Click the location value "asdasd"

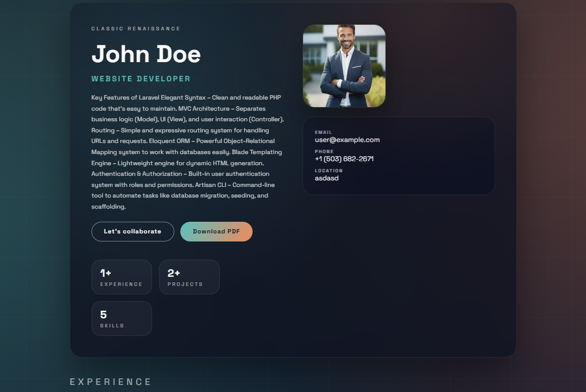(327, 178)
